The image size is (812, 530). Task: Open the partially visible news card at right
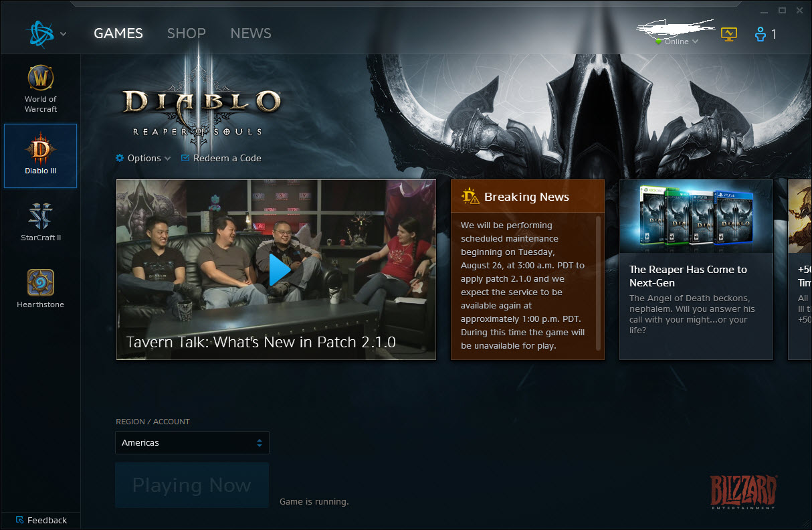point(800,270)
